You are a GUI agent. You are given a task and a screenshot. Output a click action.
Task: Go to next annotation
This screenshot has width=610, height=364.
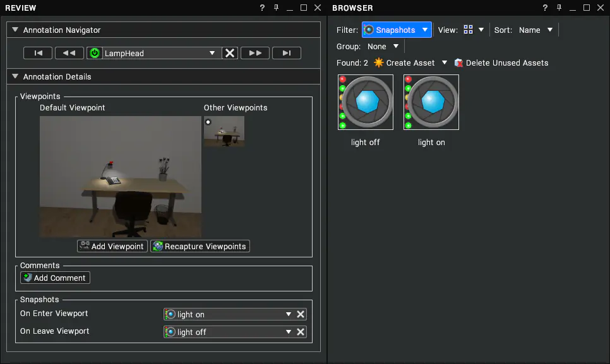tap(255, 53)
